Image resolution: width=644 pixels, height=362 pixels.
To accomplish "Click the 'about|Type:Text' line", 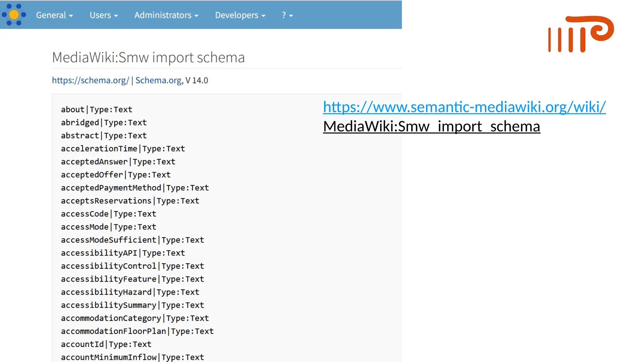I will pyautogui.click(x=97, y=109).
